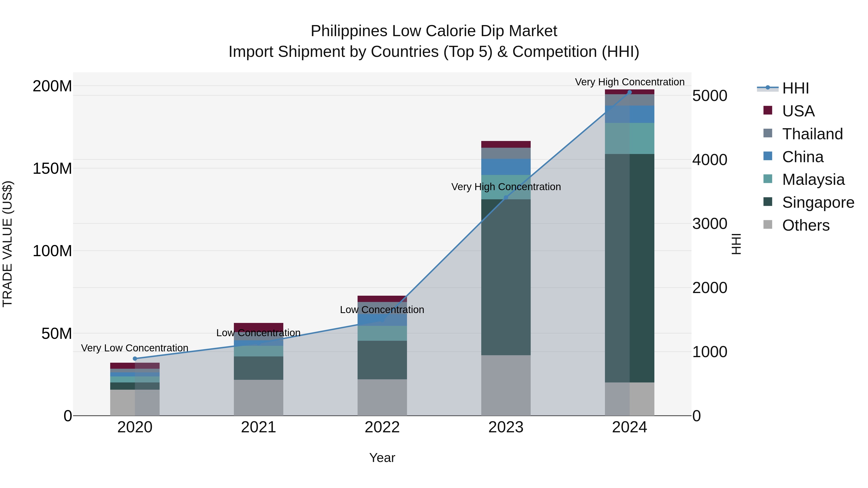Toggle the Others legend entry
This screenshot has width=868, height=488.
(x=796, y=225)
